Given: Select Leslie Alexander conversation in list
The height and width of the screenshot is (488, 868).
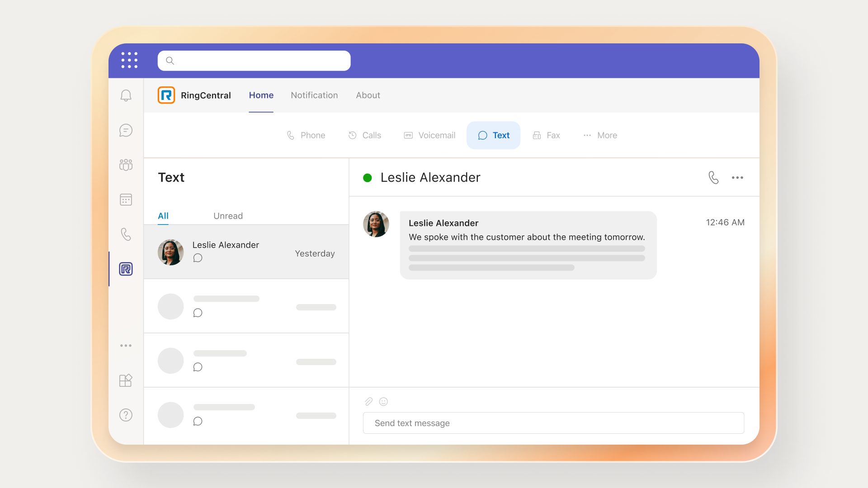Looking at the screenshot, I should pyautogui.click(x=246, y=252).
